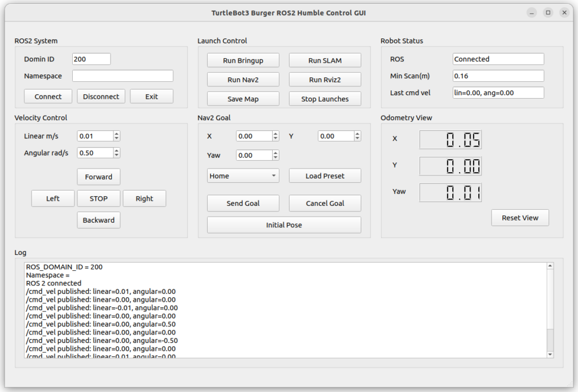
Task: Select the Last cmd vel field
Action: (498, 93)
